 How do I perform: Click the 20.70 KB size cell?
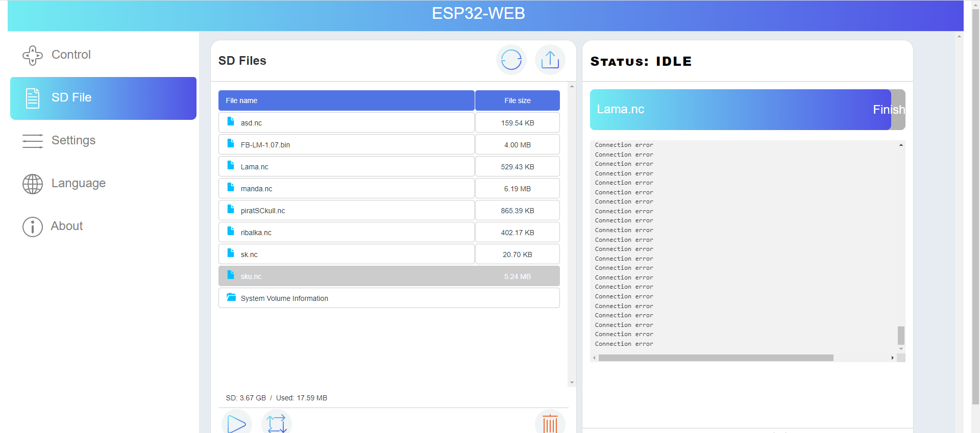point(518,254)
